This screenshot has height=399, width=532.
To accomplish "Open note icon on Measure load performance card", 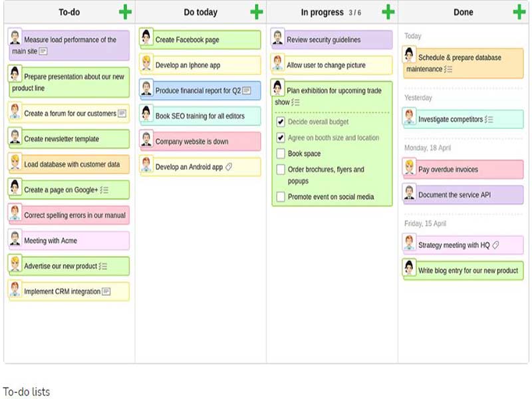I will pyautogui.click(x=43, y=51).
